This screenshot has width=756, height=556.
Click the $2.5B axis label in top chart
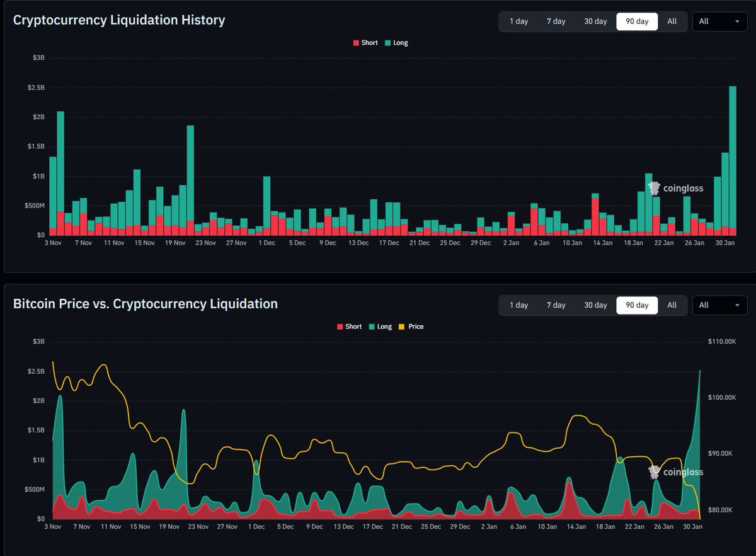37,87
